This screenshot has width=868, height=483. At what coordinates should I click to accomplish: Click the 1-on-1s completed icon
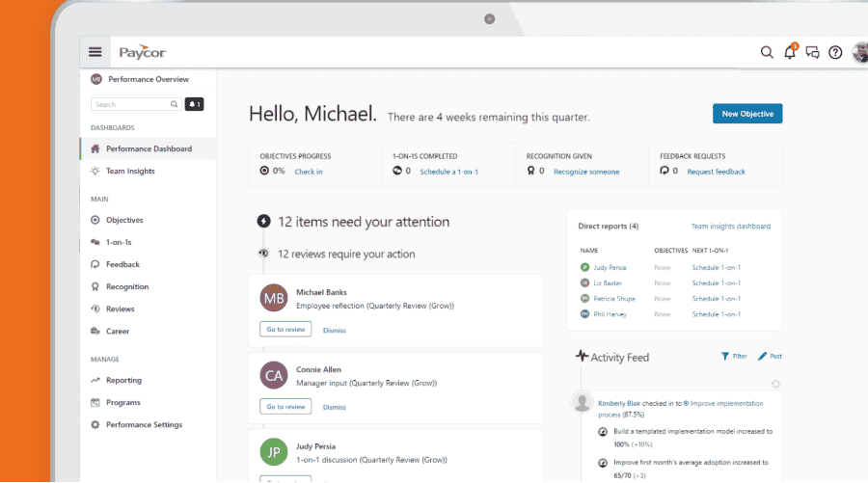pos(397,171)
